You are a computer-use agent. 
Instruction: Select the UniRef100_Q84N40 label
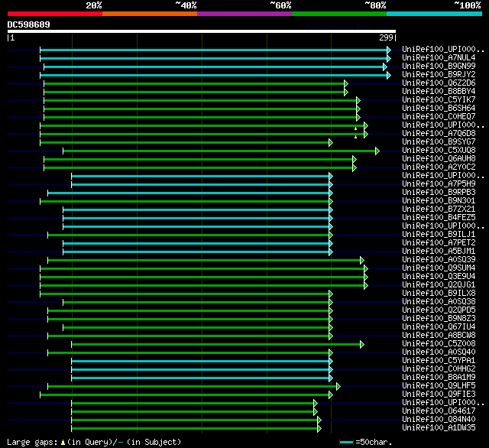(439, 420)
